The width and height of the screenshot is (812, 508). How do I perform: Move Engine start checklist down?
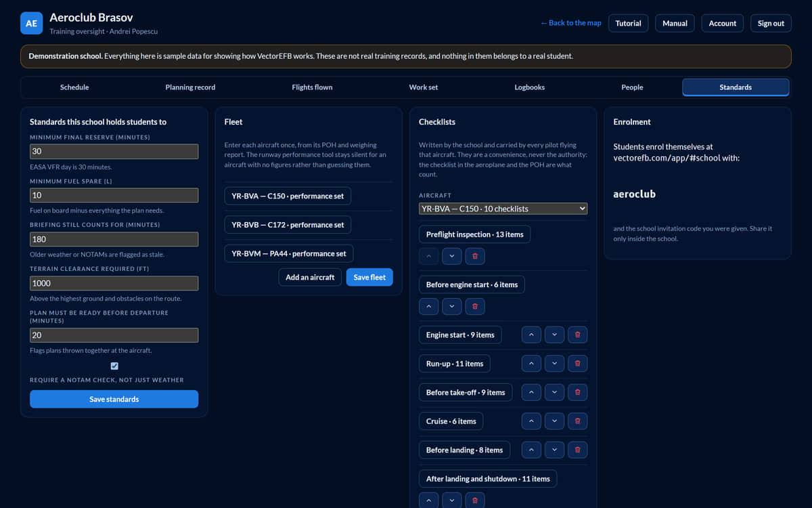point(554,335)
